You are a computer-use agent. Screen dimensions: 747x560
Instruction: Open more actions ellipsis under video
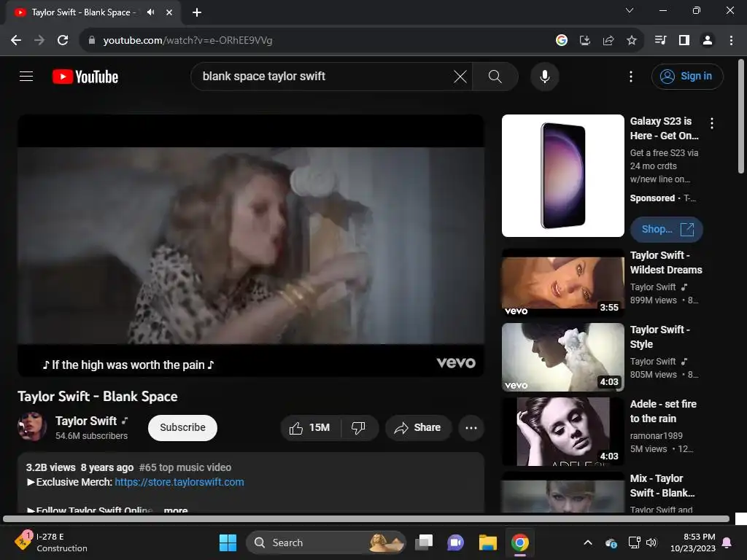(471, 427)
